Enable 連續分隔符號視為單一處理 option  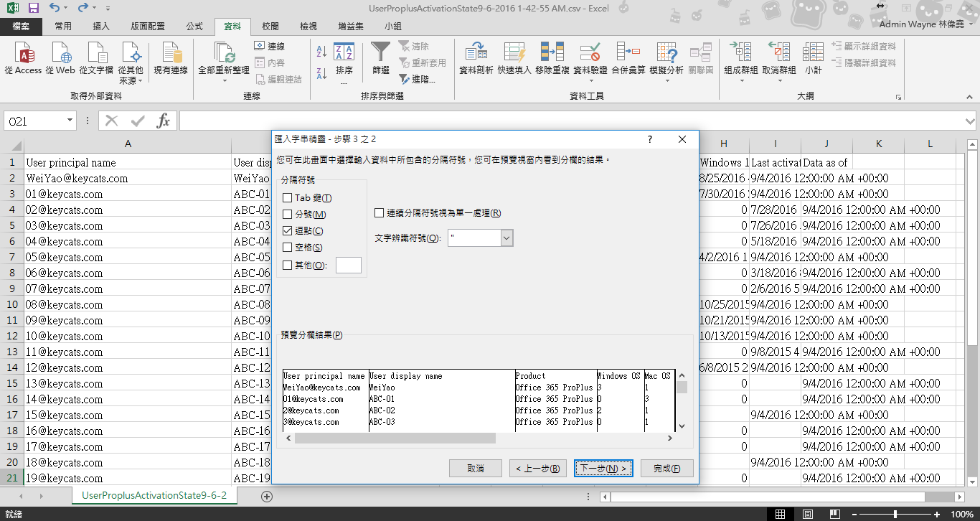380,213
